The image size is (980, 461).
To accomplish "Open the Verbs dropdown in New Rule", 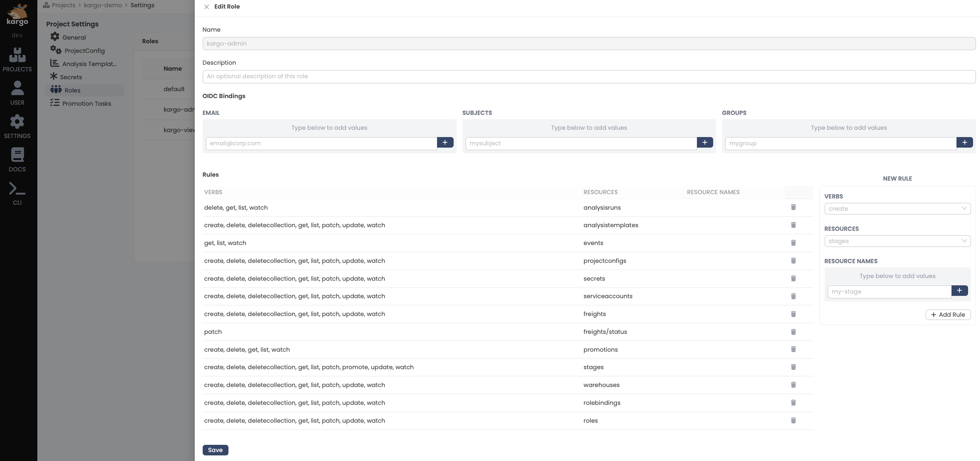I will pos(897,209).
